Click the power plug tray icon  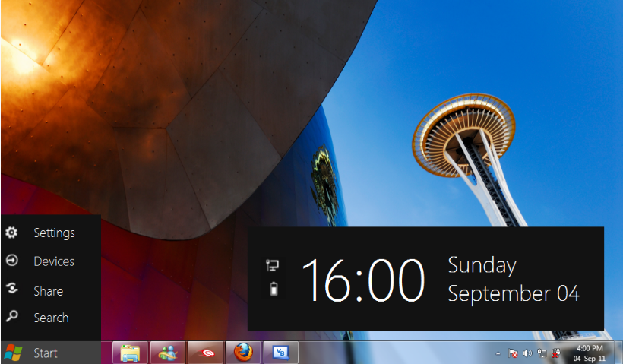[556, 353]
